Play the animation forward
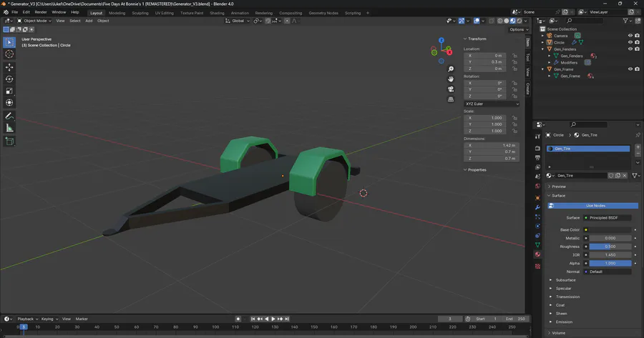The width and height of the screenshot is (644, 338). pos(273,319)
